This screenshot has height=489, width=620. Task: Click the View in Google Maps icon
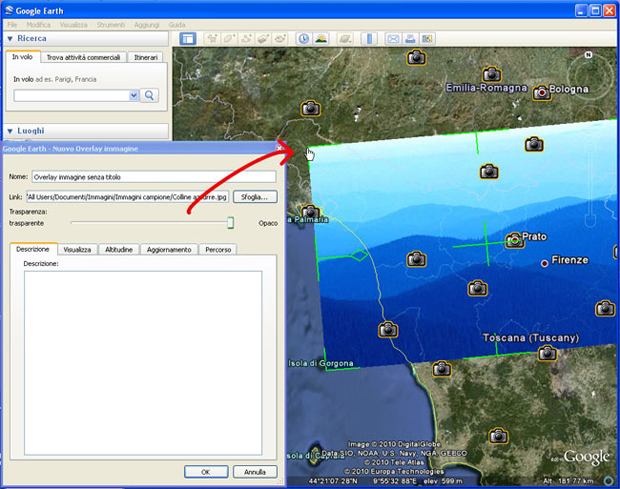tap(427, 39)
